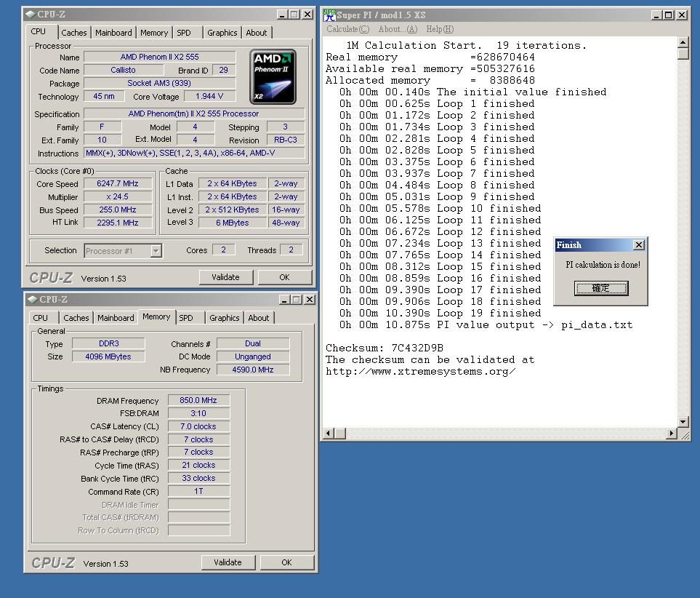
Task: Open Graphics tab in bottom CPU-Z window
Action: (224, 318)
